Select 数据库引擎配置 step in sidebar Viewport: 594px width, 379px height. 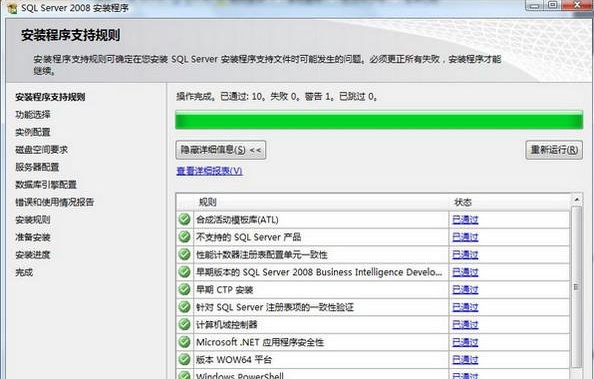coord(46,185)
